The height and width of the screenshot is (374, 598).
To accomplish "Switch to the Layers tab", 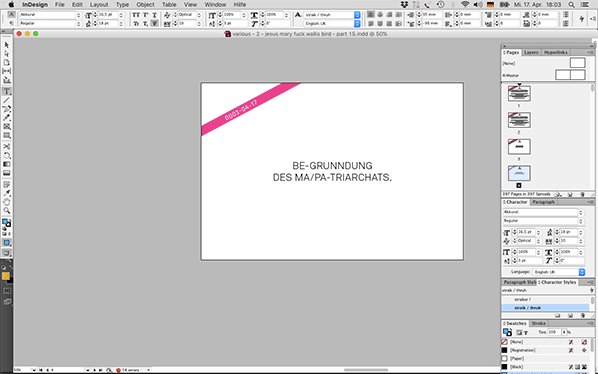I will click(x=531, y=52).
